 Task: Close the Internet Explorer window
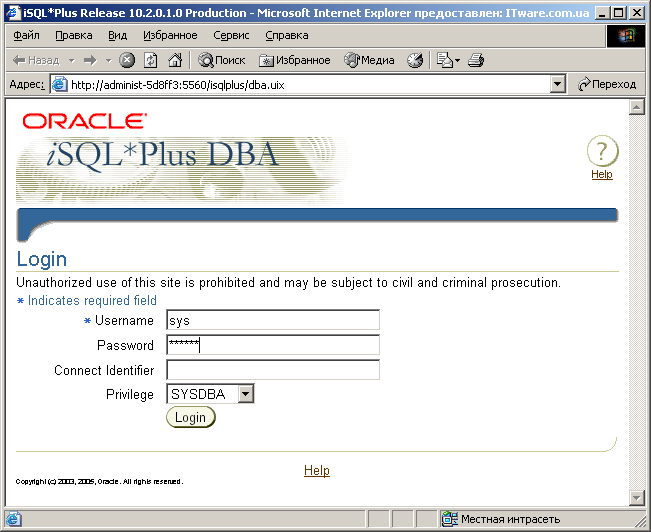click(637, 13)
